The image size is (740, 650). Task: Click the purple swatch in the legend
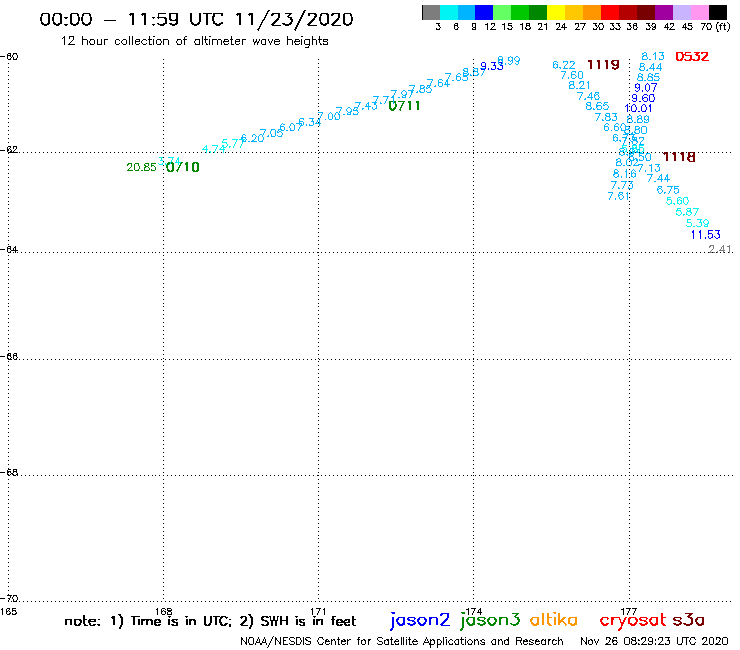pos(664,12)
